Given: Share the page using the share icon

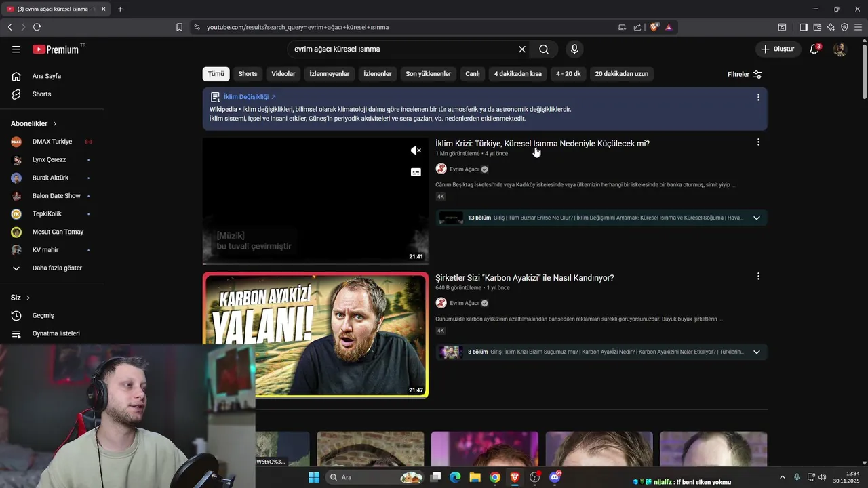Looking at the screenshot, I should (637, 27).
